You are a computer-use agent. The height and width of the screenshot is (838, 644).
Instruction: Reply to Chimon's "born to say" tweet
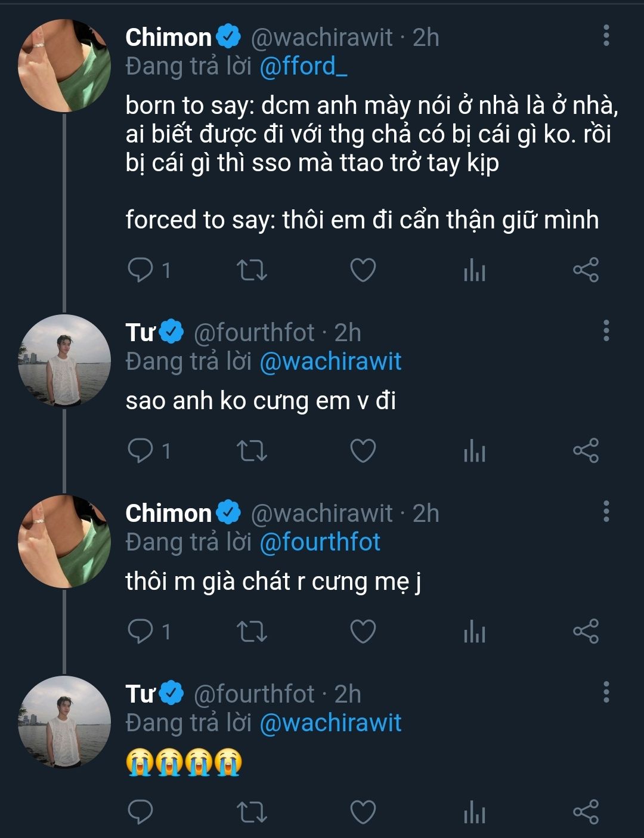pyautogui.click(x=141, y=271)
